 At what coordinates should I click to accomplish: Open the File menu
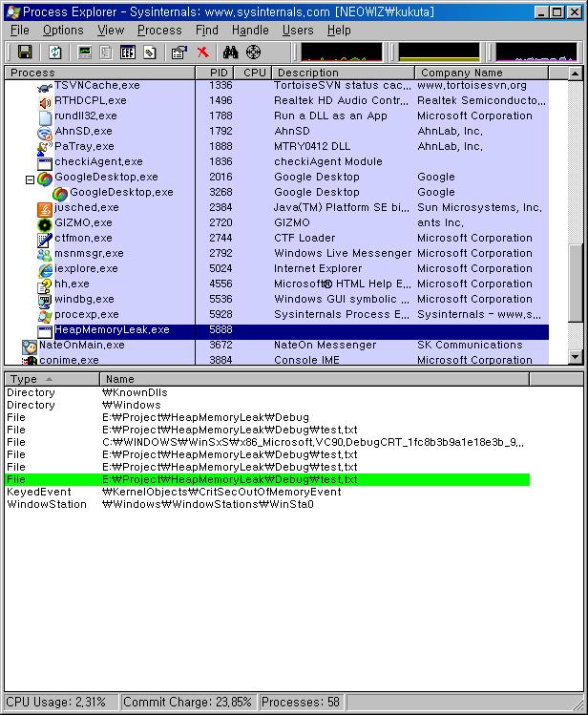[x=20, y=31]
